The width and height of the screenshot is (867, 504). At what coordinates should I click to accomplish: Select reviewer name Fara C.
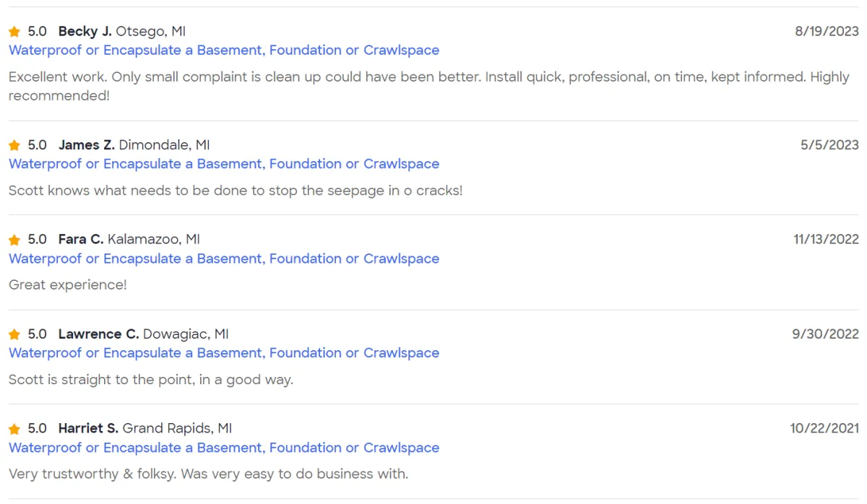pos(81,239)
